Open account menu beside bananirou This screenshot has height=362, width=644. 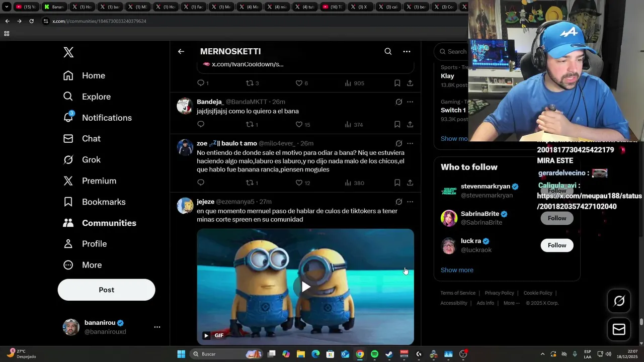[x=157, y=327]
